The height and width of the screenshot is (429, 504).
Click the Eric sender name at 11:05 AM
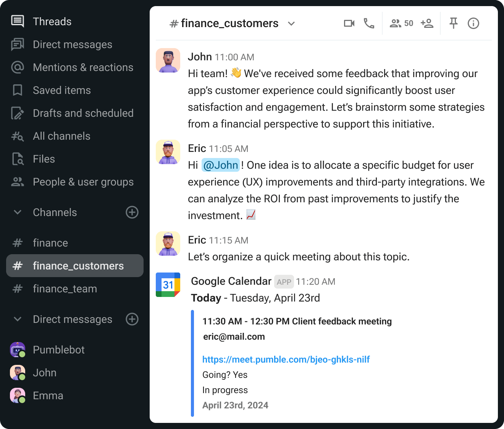coord(197,148)
